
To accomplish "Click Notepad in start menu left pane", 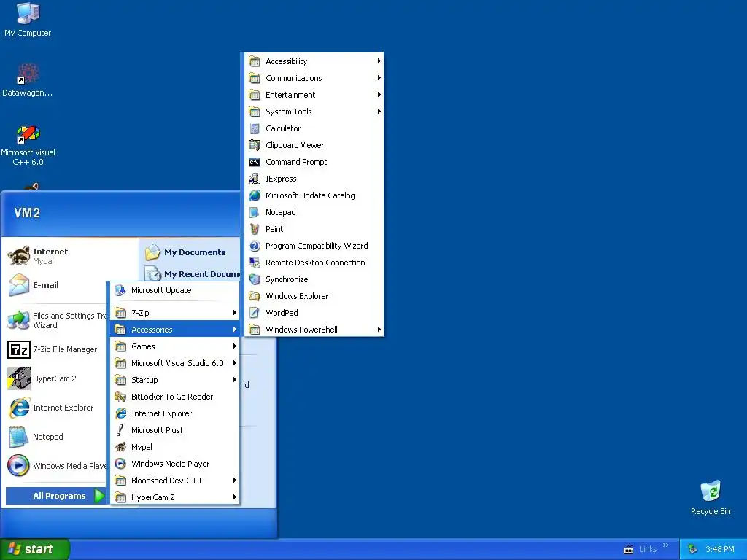I will [55, 437].
